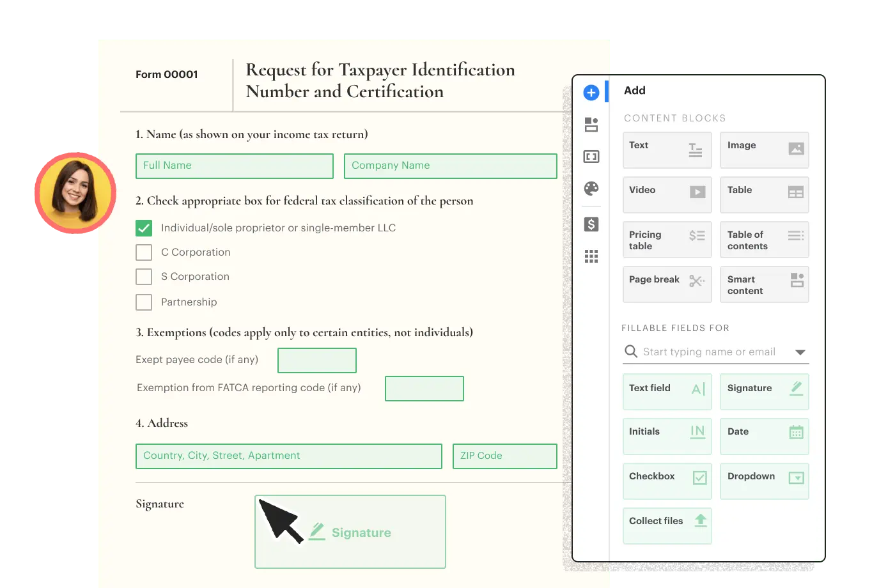The height and width of the screenshot is (588, 895).
Task: Select the Text field fillable field
Action: click(667, 392)
